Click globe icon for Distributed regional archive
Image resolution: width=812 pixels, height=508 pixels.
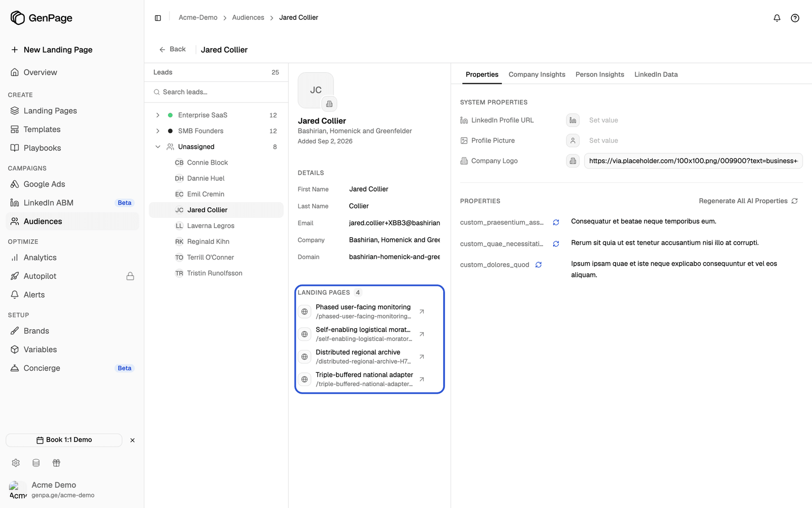(304, 357)
